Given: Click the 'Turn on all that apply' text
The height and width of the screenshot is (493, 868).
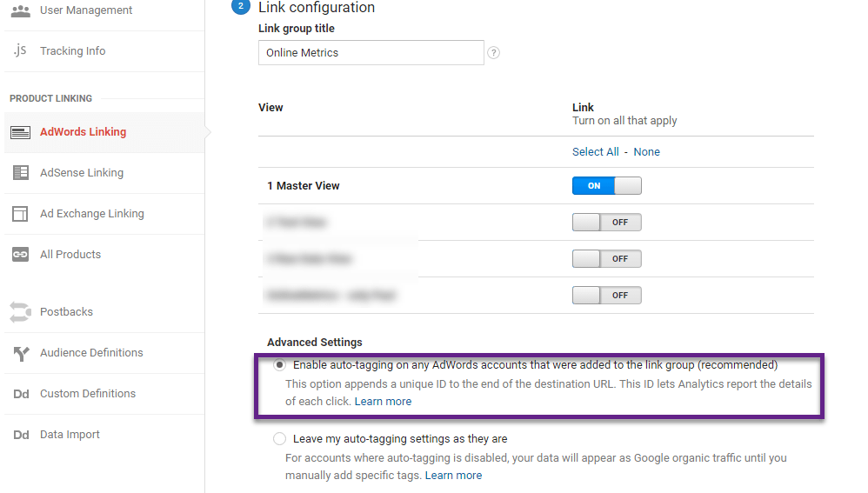Looking at the screenshot, I should (624, 121).
